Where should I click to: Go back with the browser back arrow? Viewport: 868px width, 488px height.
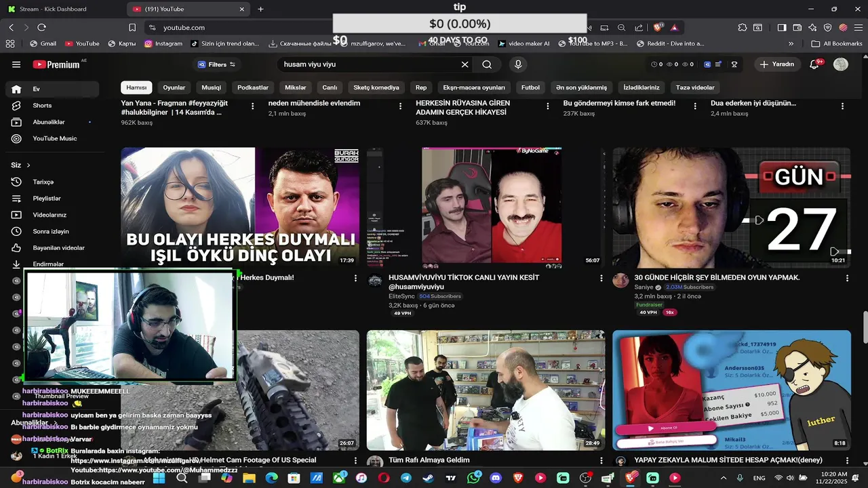coord(12,27)
